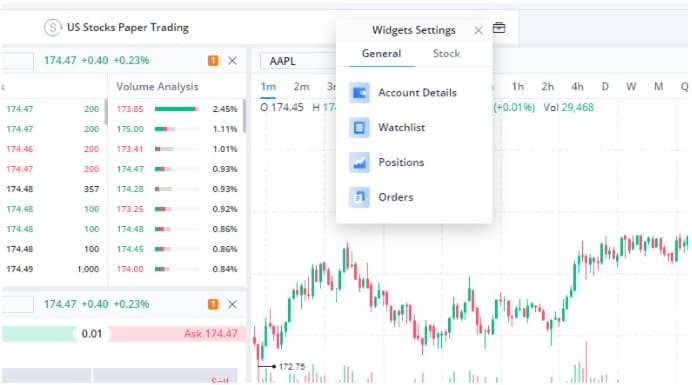
Task: Select the 2m chart interval
Action: pyautogui.click(x=301, y=87)
